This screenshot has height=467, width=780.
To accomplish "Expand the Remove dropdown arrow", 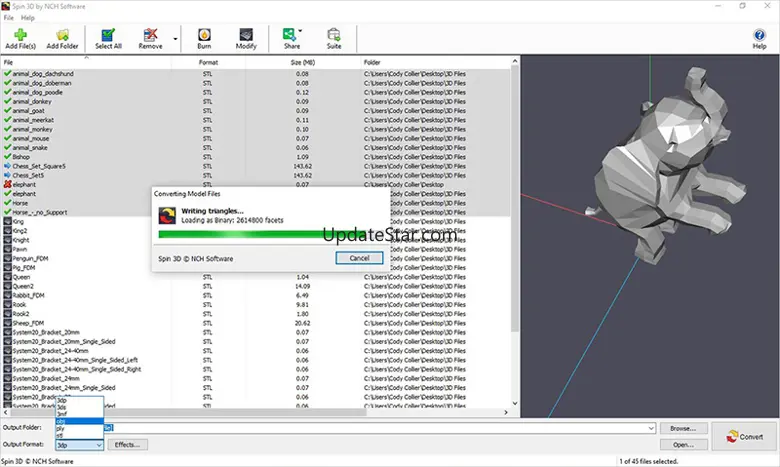I will (175, 40).
